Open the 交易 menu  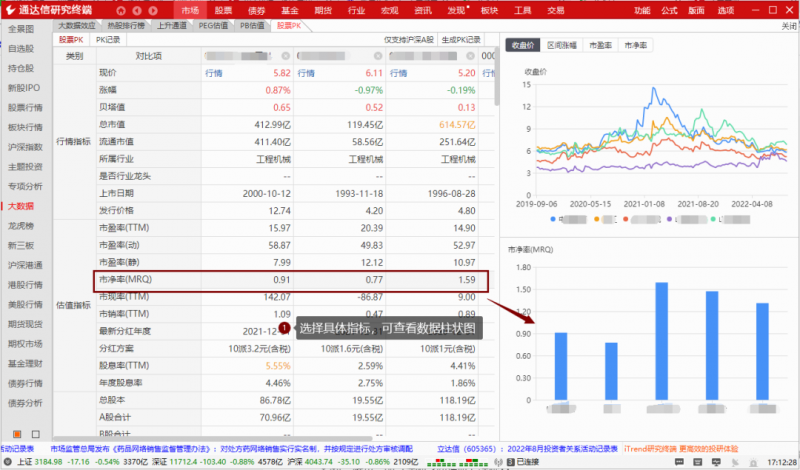point(556,10)
